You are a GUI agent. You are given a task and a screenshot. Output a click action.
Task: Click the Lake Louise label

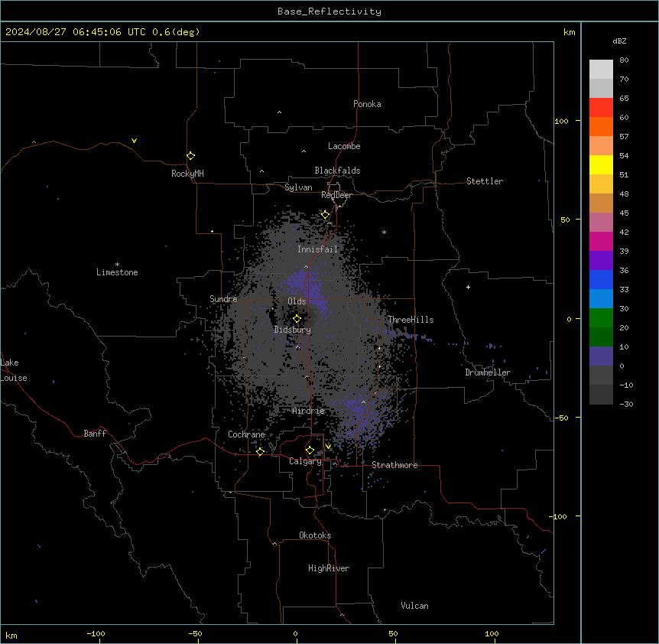pyautogui.click(x=14, y=370)
